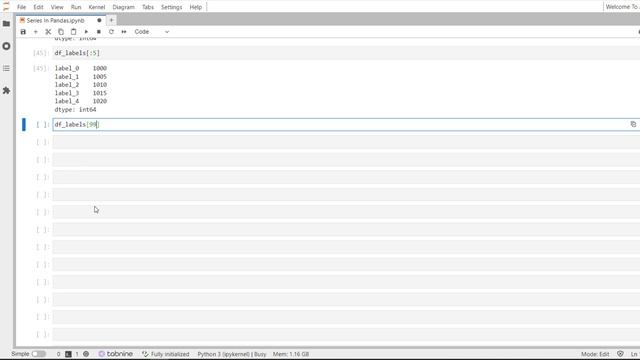Click kernel settings gear icon in status bar
The width and height of the screenshot is (640, 360).
coord(86,354)
